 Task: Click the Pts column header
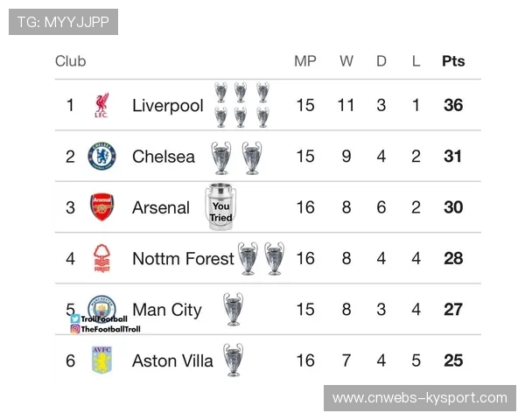tap(453, 61)
